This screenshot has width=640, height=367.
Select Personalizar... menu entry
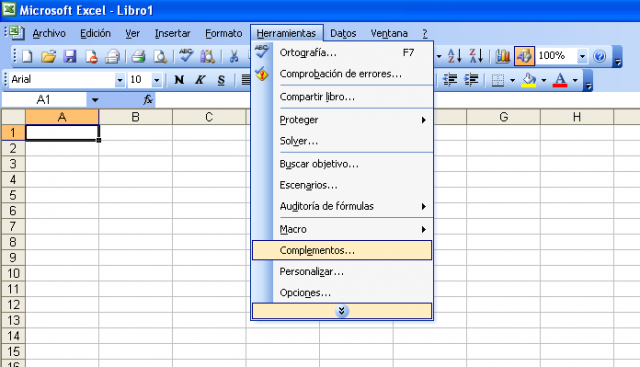click(342, 271)
